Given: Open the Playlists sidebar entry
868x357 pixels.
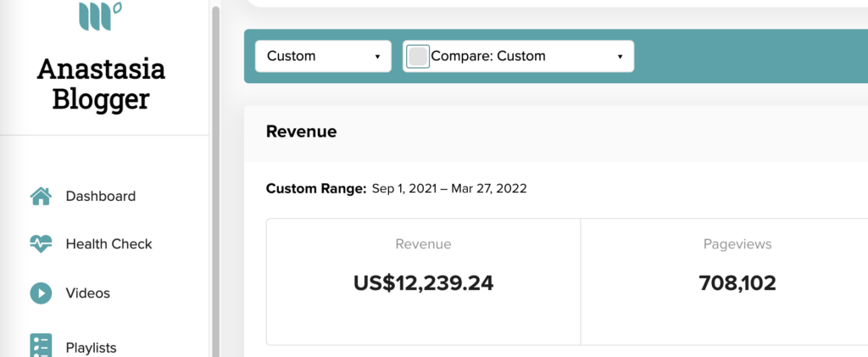Looking at the screenshot, I should [x=92, y=348].
